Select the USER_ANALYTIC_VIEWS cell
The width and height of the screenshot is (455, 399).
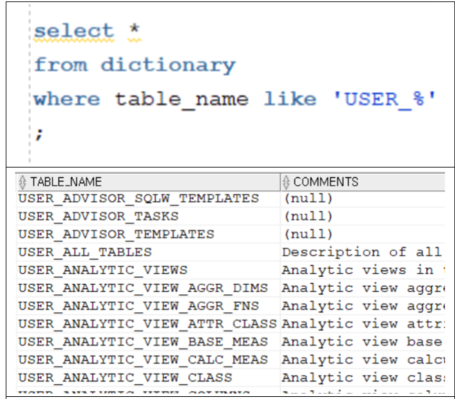coord(148,270)
